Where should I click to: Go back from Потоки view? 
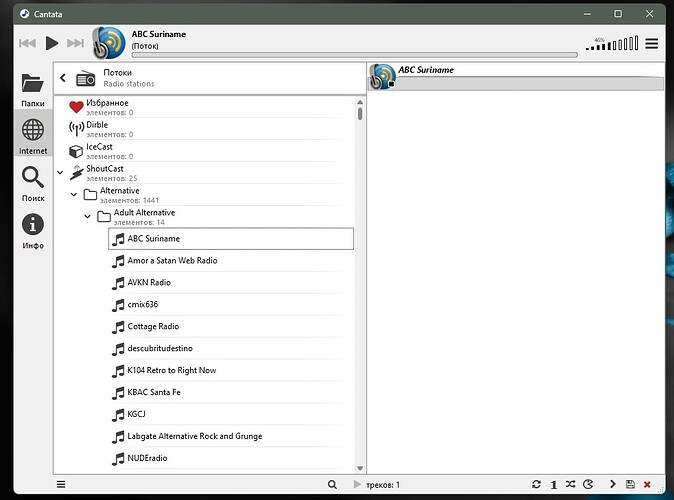point(63,78)
